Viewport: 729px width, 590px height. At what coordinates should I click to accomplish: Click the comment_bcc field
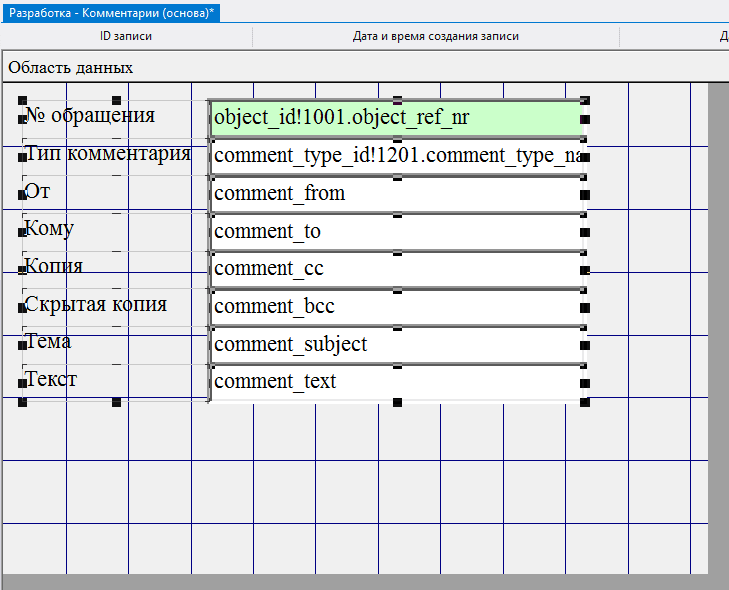click(x=396, y=307)
